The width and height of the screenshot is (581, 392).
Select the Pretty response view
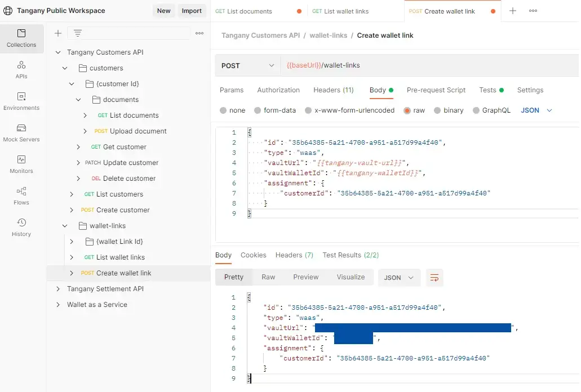pyautogui.click(x=234, y=277)
